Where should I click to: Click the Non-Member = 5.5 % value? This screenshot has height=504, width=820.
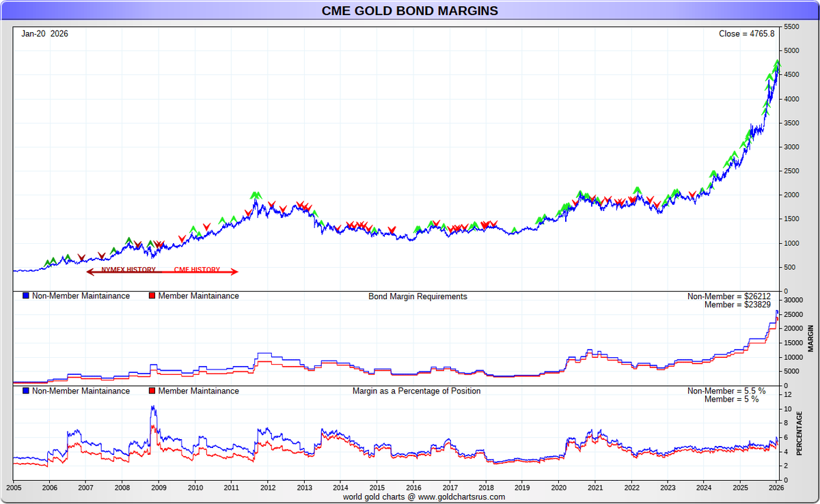(x=726, y=391)
